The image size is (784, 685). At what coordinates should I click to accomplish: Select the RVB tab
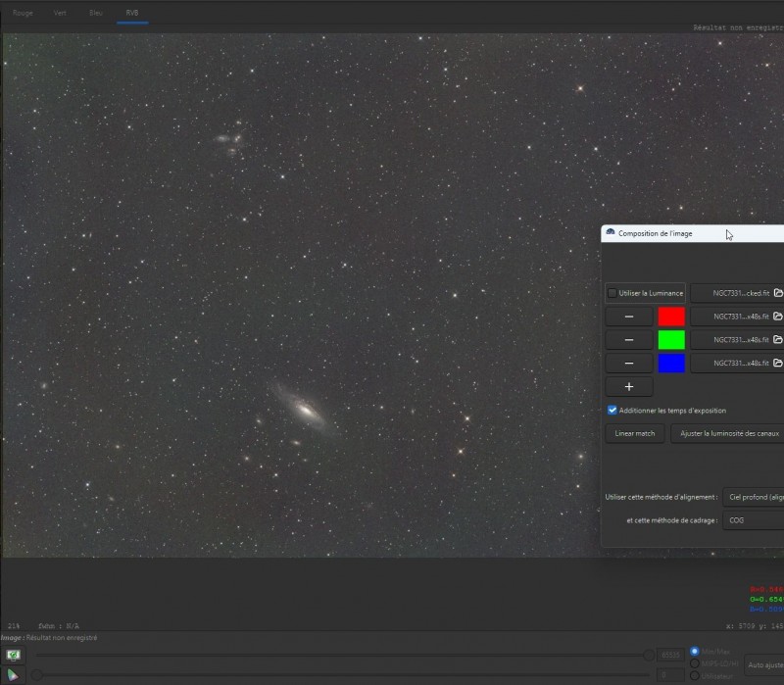point(132,13)
